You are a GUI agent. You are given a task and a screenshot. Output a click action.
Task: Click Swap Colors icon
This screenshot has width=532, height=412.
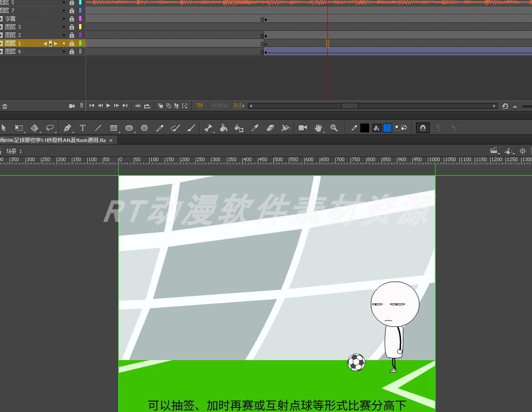point(404,127)
